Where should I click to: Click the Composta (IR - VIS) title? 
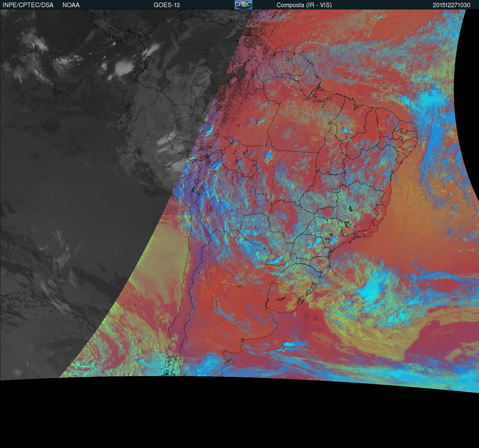click(x=304, y=5)
